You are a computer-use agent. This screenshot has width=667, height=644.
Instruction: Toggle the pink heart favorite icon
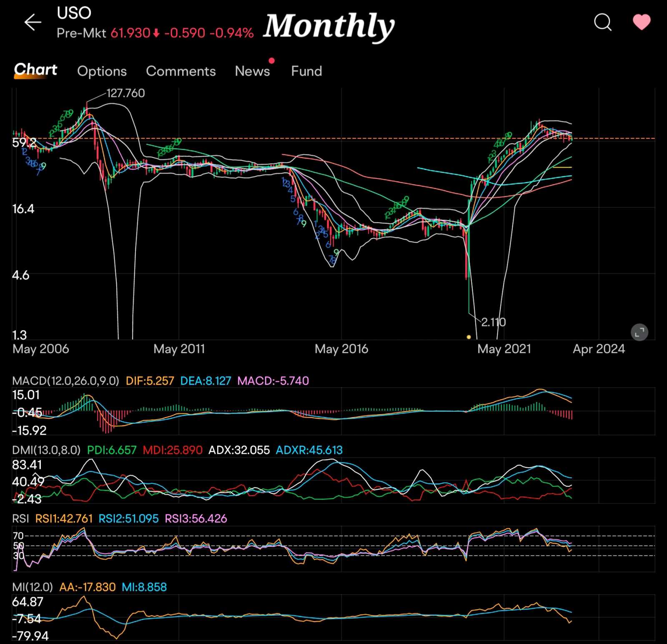(x=641, y=22)
